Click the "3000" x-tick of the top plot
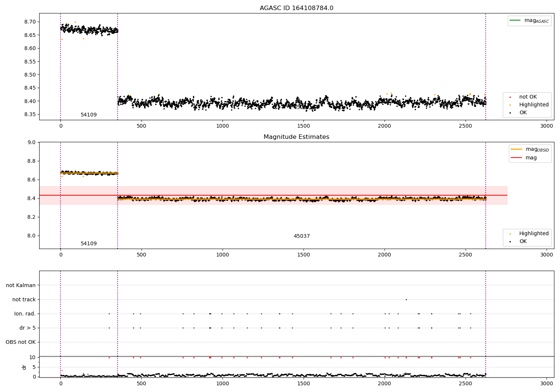 [x=547, y=126]
